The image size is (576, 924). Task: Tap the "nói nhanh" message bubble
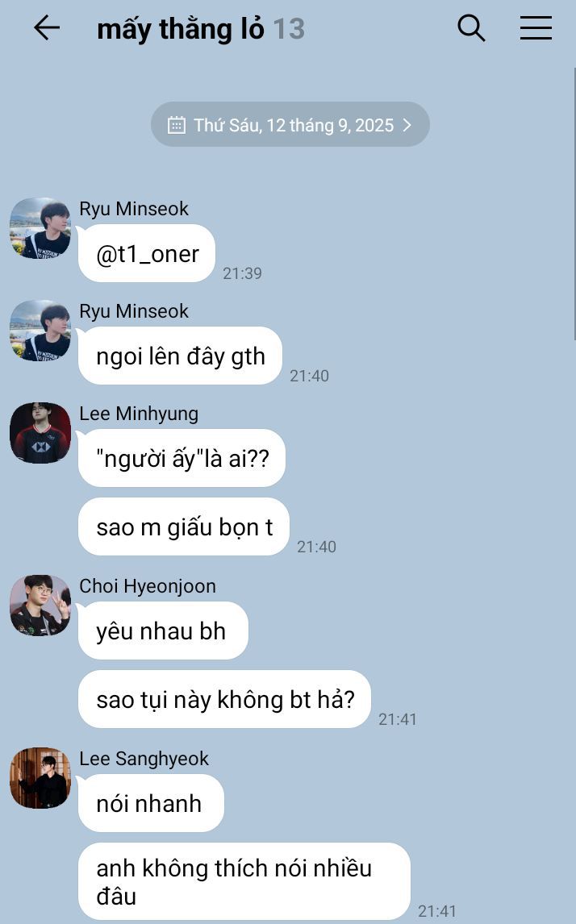(151, 803)
